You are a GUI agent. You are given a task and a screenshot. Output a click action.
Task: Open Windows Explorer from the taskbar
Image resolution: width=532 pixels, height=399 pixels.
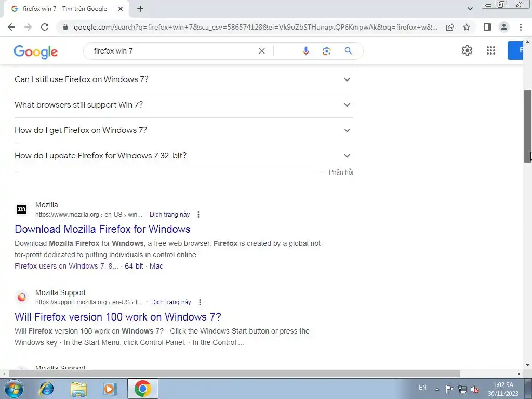(78, 389)
